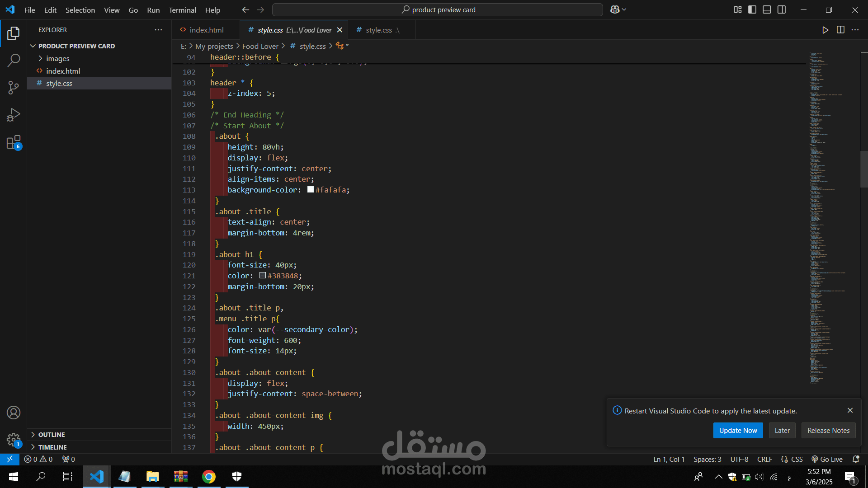
Task: Expand the TIMELINE section
Action: pos(52,447)
